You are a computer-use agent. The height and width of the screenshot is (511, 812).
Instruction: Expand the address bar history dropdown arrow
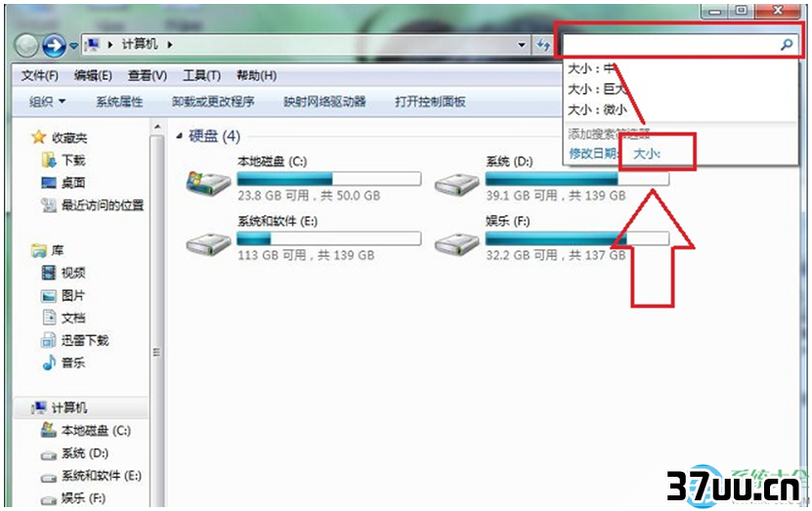[522, 45]
